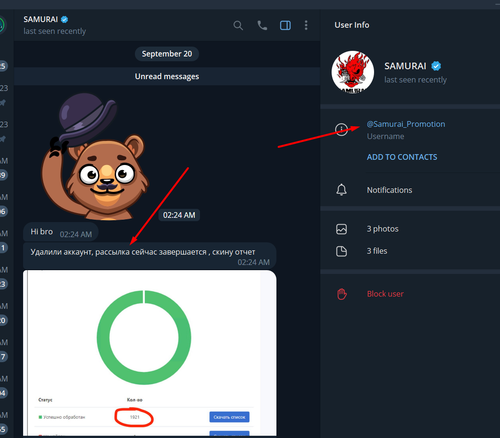The height and width of the screenshot is (438, 500).
Task: Click the @Samurai_Promotion username link
Action: click(x=406, y=124)
